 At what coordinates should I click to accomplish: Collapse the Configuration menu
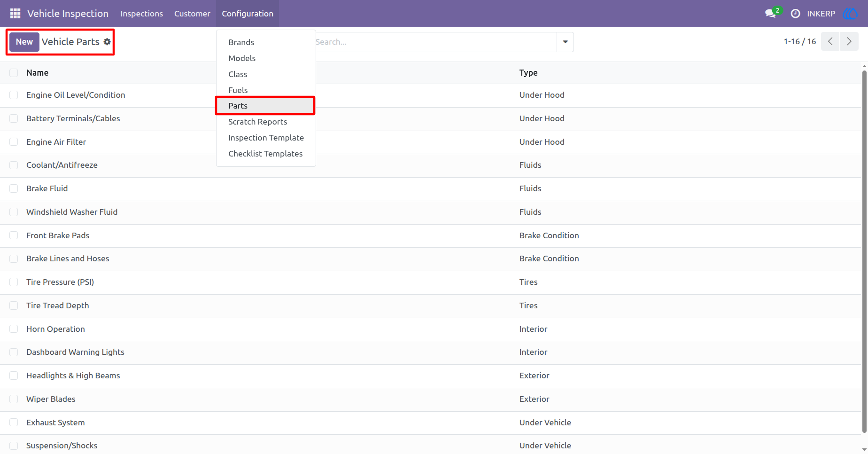[x=248, y=14]
